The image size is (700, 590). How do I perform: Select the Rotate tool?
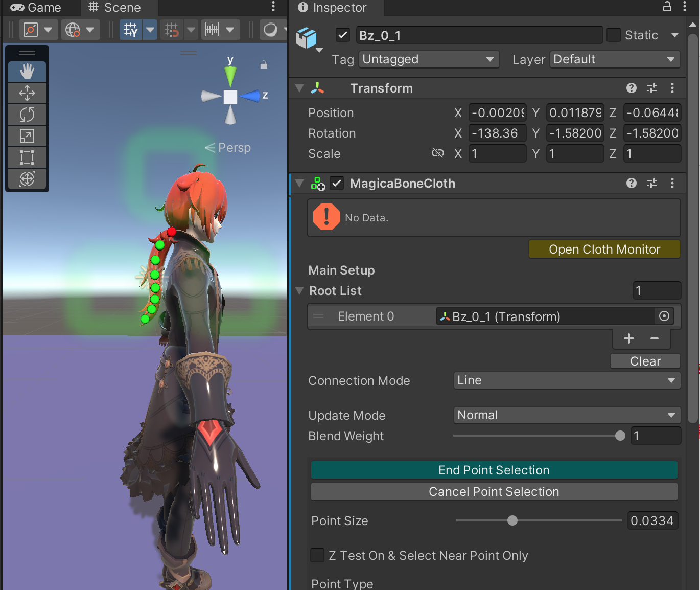tap(27, 115)
